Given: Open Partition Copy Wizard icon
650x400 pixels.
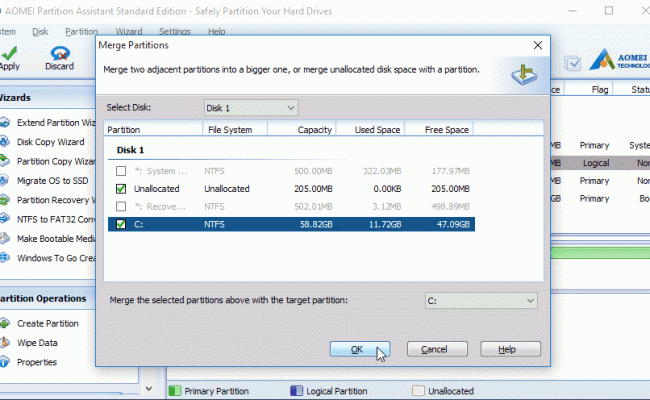Looking at the screenshot, I should pyautogui.click(x=5, y=161).
